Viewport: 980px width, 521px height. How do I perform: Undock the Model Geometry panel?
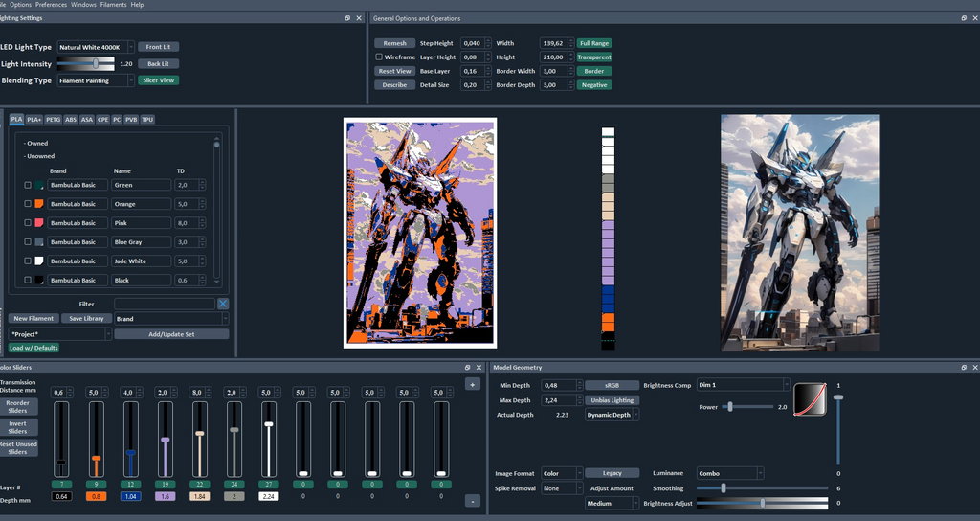coord(964,367)
